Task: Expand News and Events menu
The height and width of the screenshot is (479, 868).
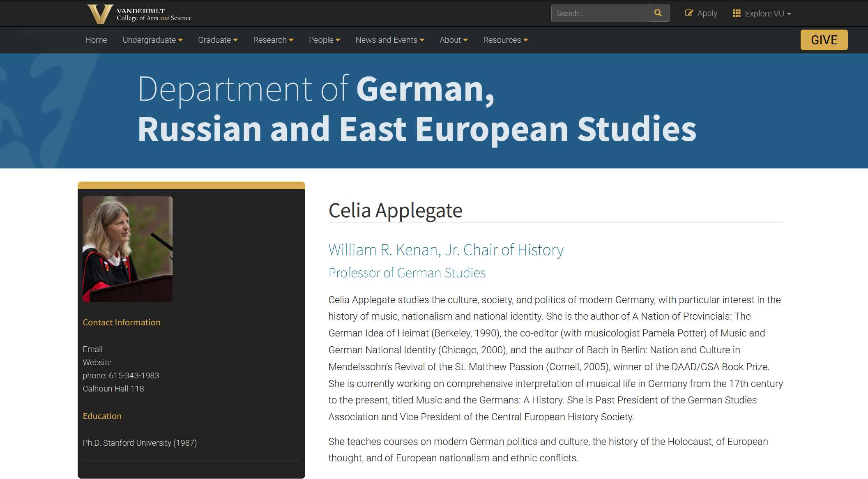Action: tap(389, 40)
